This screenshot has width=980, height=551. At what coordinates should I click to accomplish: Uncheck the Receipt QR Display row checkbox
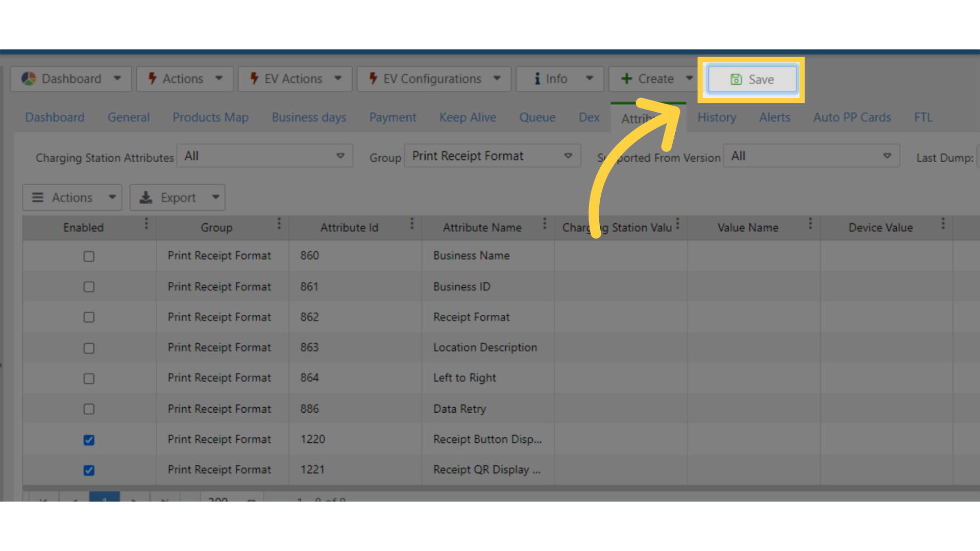click(x=89, y=470)
